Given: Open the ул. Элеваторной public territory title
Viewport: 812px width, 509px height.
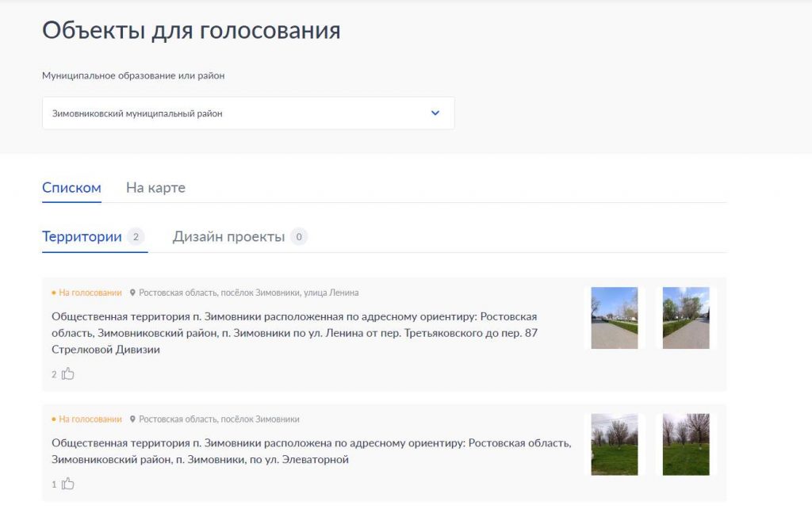Looking at the screenshot, I should [311, 451].
